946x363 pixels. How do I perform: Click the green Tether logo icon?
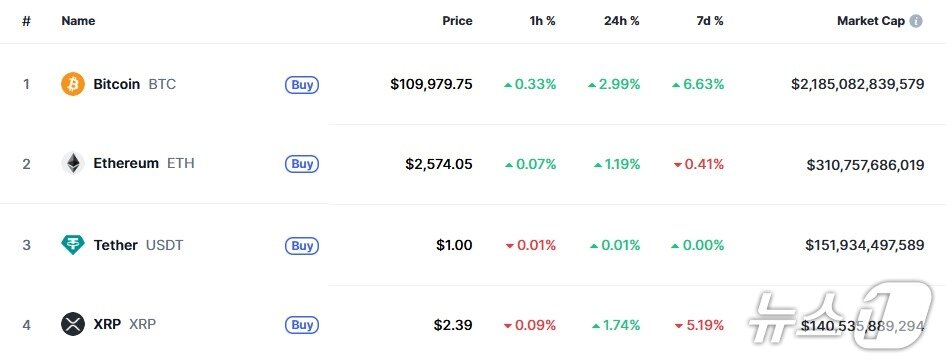tap(73, 245)
